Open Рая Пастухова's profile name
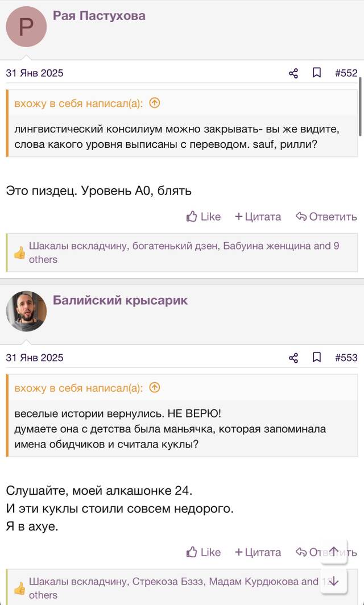 [x=99, y=15]
